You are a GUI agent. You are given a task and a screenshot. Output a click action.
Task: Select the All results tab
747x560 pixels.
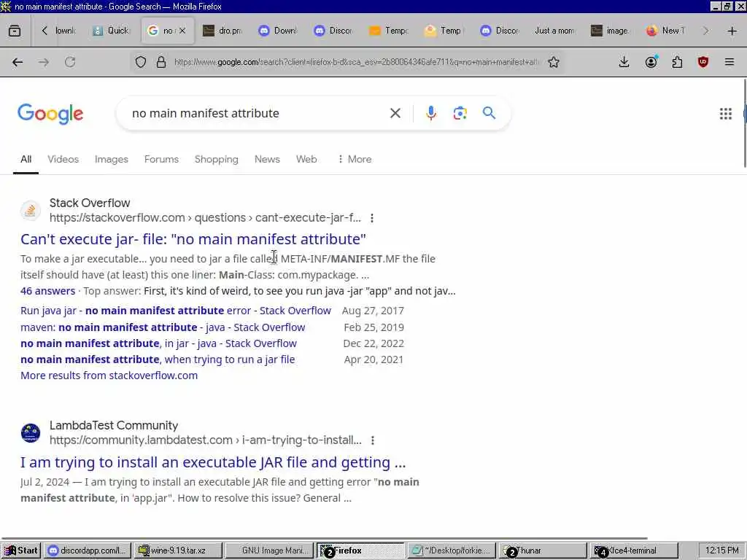pyautogui.click(x=26, y=160)
